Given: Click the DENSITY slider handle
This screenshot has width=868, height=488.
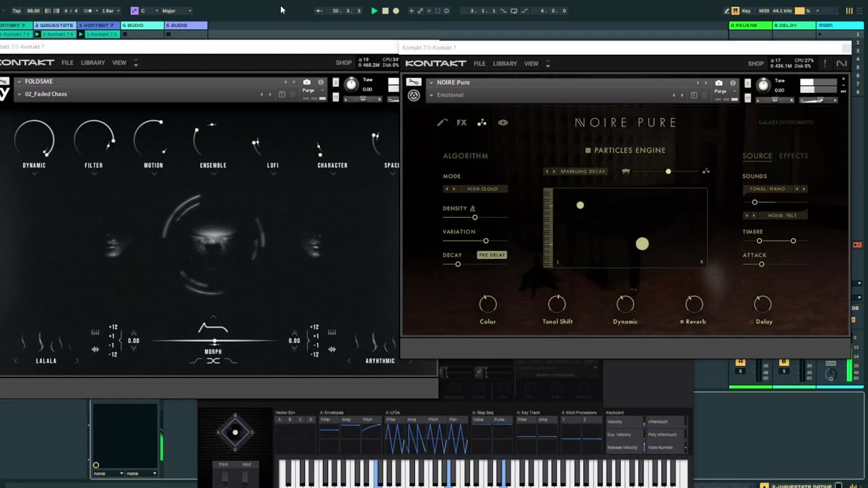Looking at the screenshot, I should pos(475,218).
